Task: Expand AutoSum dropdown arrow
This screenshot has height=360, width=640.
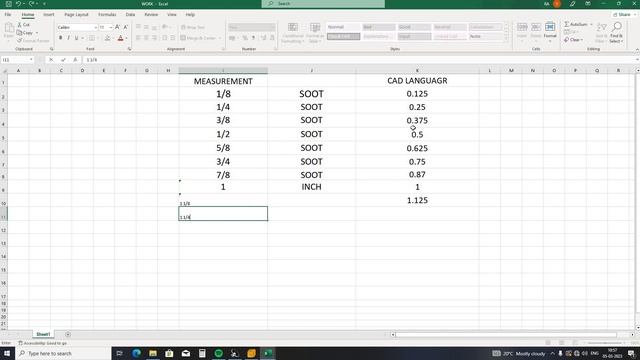Action: pos(591,24)
